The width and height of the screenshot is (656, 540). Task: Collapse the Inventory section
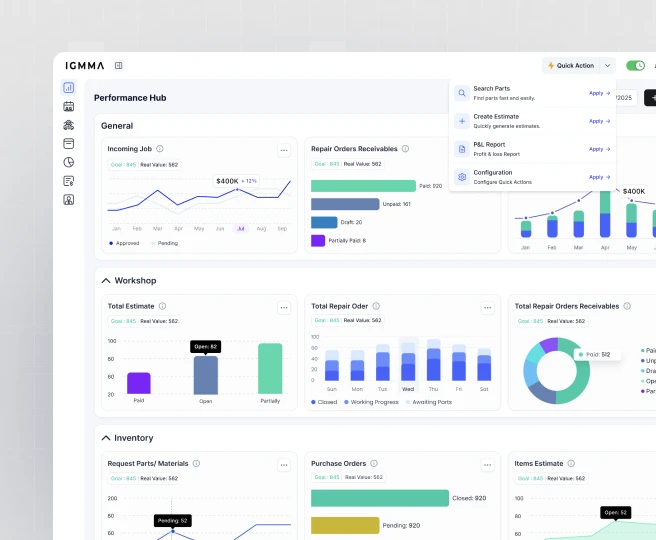[x=106, y=438]
